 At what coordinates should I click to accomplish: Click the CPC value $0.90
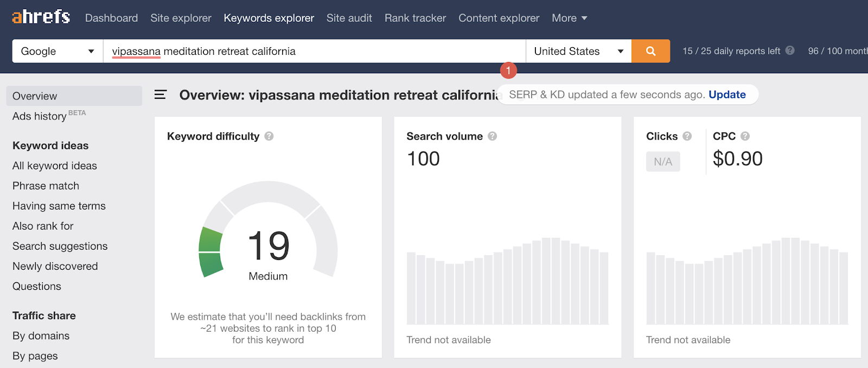point(738,158)
